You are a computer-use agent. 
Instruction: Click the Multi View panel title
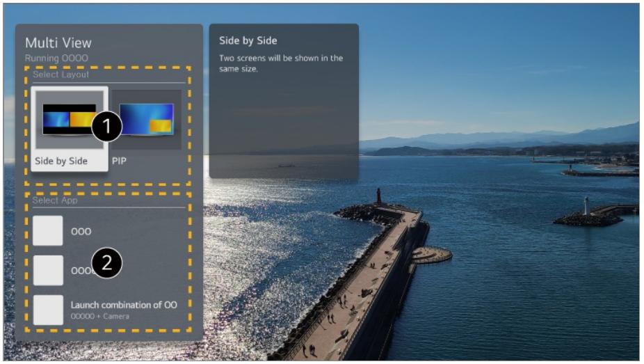58,43
